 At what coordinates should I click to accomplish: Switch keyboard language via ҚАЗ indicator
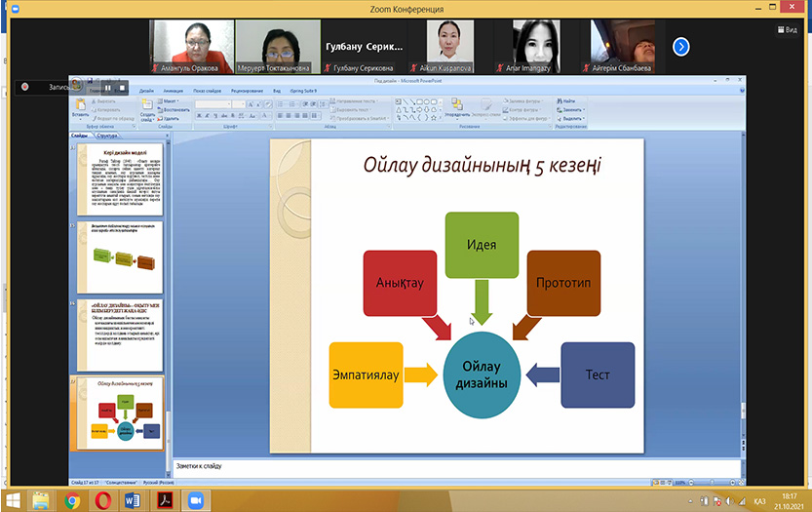tap(759, 500)
